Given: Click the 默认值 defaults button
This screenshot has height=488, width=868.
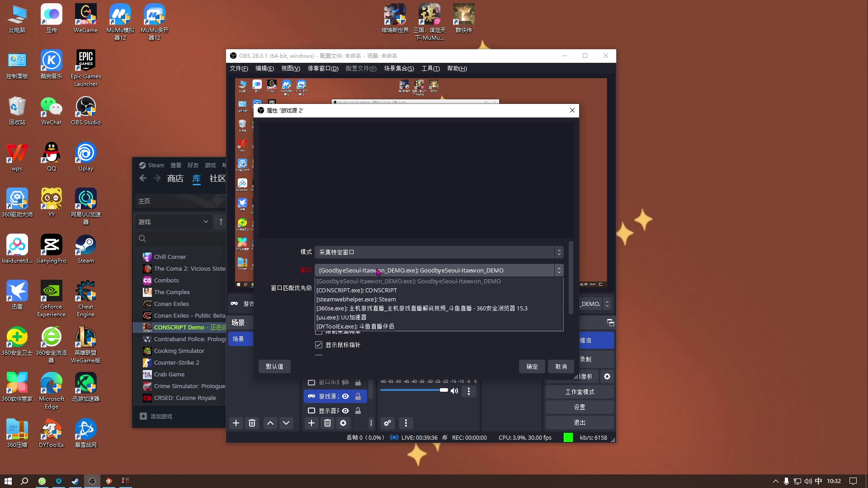Looking at the screenshot, I should (274, 366).
